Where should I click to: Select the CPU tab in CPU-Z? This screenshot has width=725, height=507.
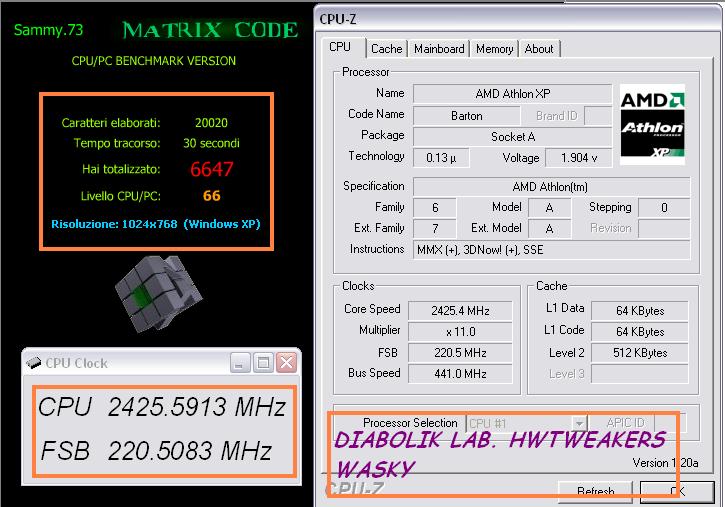click(x=340, y=47)
